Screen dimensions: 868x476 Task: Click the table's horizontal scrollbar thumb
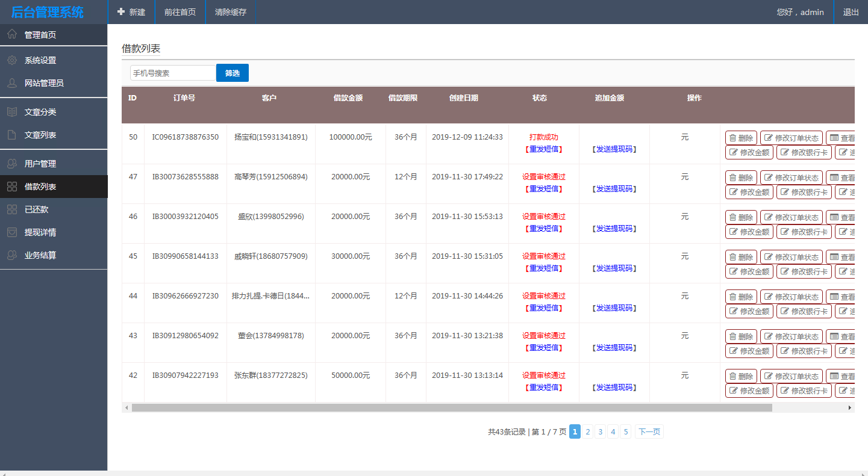pyautogui.click(x=452, y=407)
